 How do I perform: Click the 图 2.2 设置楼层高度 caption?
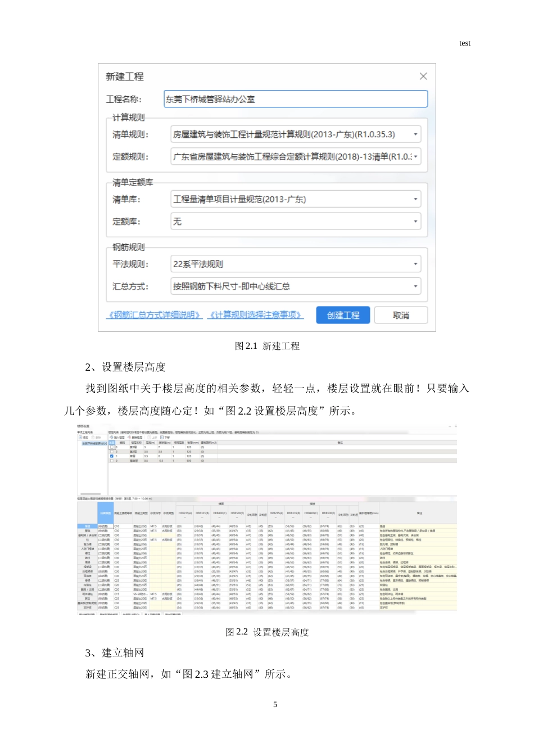click(267, 632)
